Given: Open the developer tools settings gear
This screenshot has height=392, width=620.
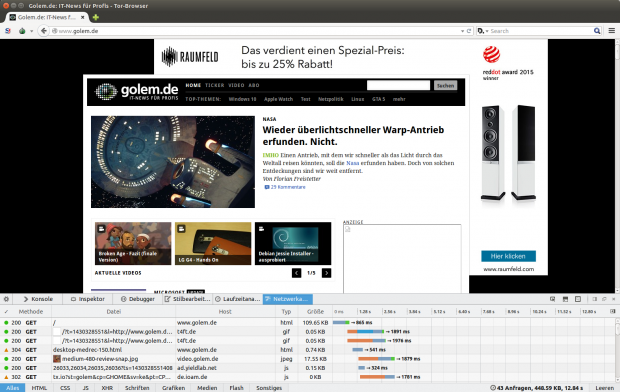Looking at the screenshot, I should (x=6, y=299).
